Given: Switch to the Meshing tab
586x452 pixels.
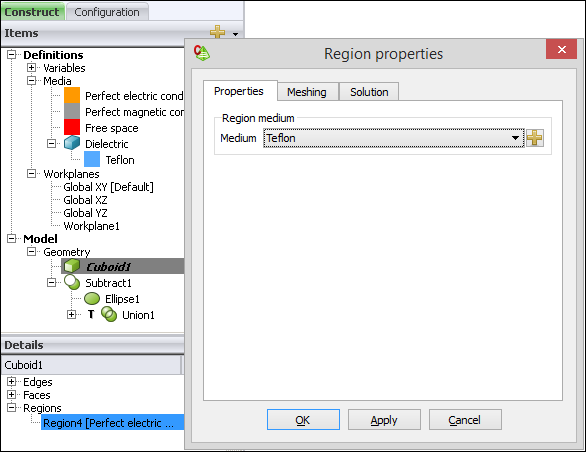Looking at the screenshot, I should point(307,92).
